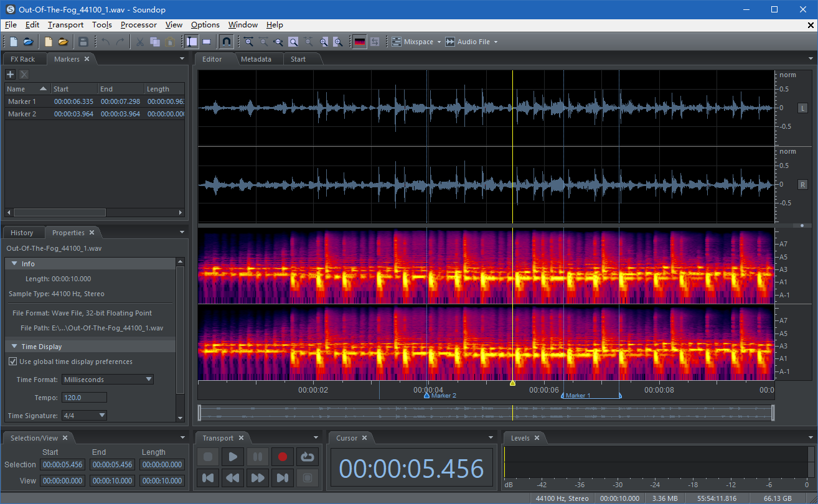The height and width of the screenshot is (504, 818).
Task: Click the Open file folder icon
Action: click(x=28, y=42)
